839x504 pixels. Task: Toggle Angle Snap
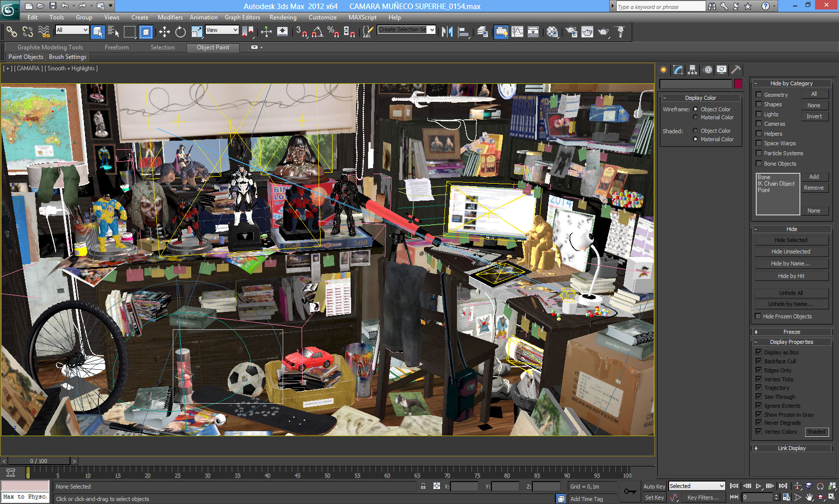(317, 32)
